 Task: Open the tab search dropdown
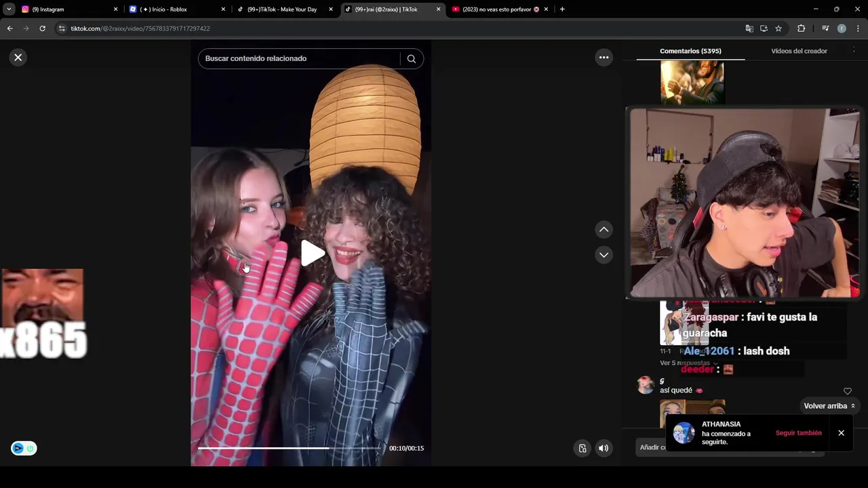tap(9, 9)
